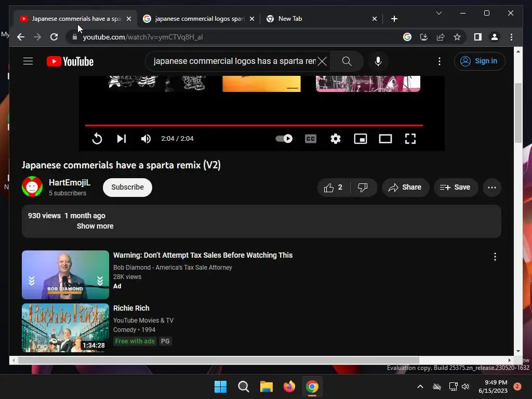Viewport: 532px width, 399px height.
Task: Go to the YouTube home logo
Action: [x=70, y=61]
